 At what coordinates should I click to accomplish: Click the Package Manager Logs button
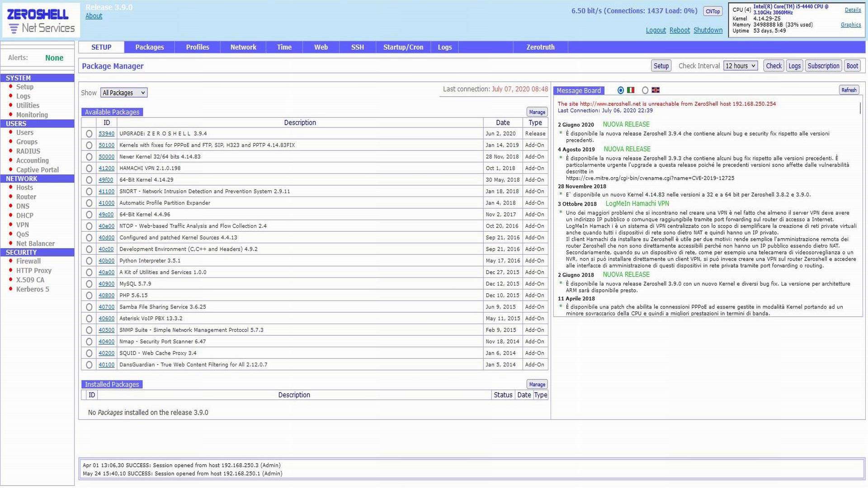click(794, 66)
